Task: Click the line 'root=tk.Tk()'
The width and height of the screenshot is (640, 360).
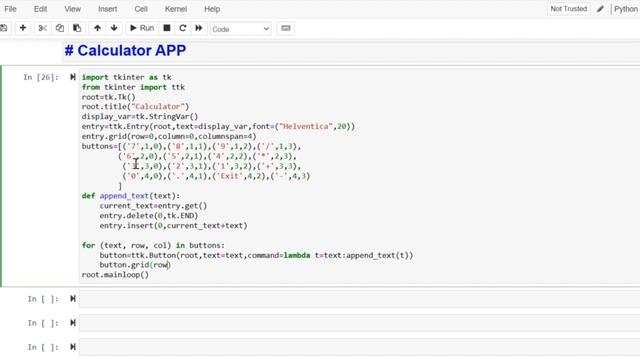Action: (x=109, y=97)
